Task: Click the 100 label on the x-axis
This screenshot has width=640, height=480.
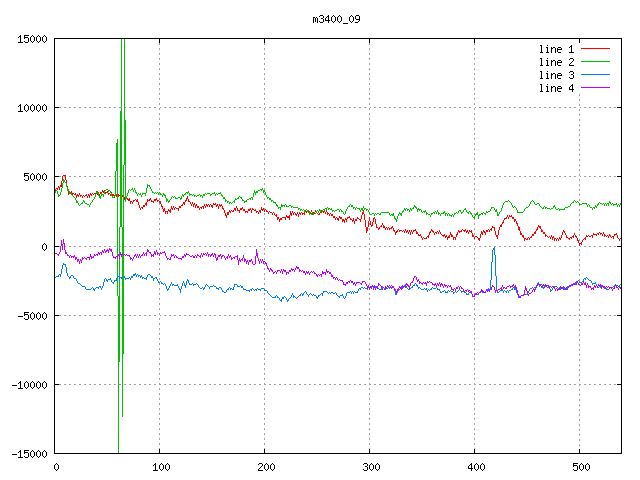Action: tap(160, 467)
